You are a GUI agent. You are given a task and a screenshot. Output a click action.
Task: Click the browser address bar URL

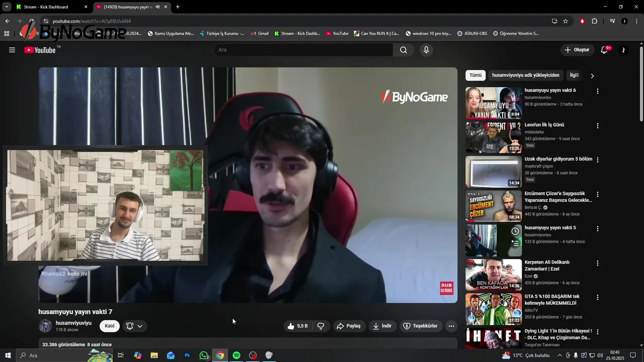92,21
